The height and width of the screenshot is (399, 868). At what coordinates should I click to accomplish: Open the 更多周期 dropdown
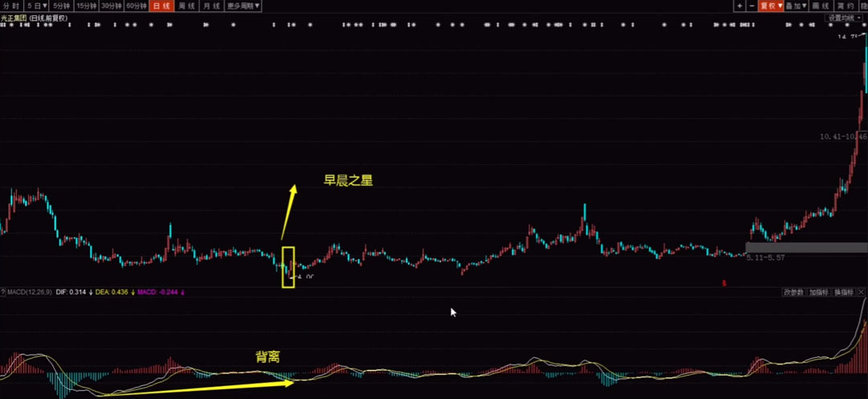(x=244, y=6)
